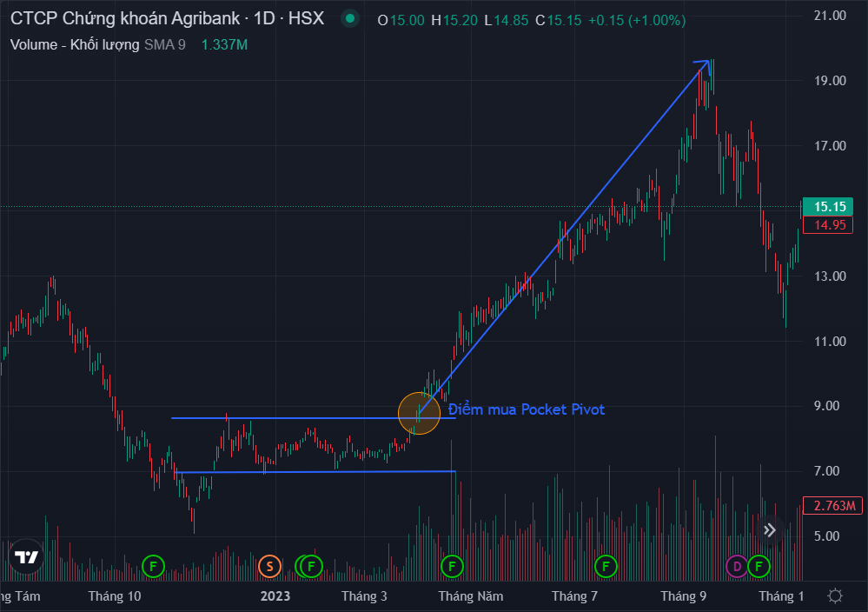Screen dimensions: 868x612
Task: Click time axis label Tháng 9
Action: coord(684,596)
